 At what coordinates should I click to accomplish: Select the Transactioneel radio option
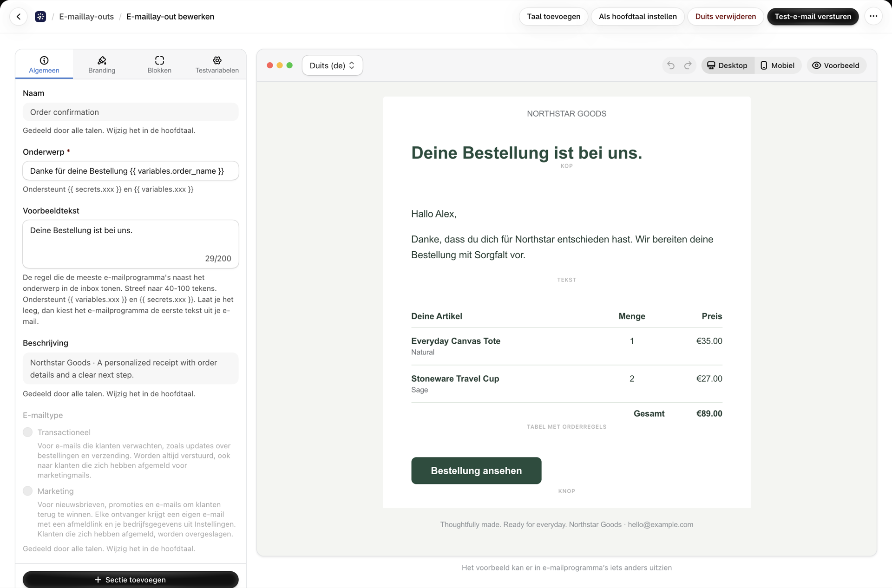click(28, 432)
